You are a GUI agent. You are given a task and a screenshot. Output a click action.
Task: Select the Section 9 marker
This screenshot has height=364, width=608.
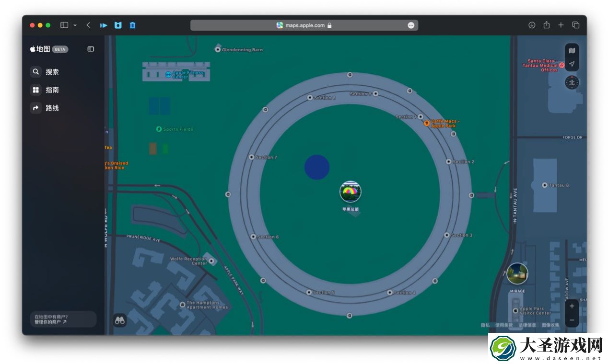[x=375, y=94]
